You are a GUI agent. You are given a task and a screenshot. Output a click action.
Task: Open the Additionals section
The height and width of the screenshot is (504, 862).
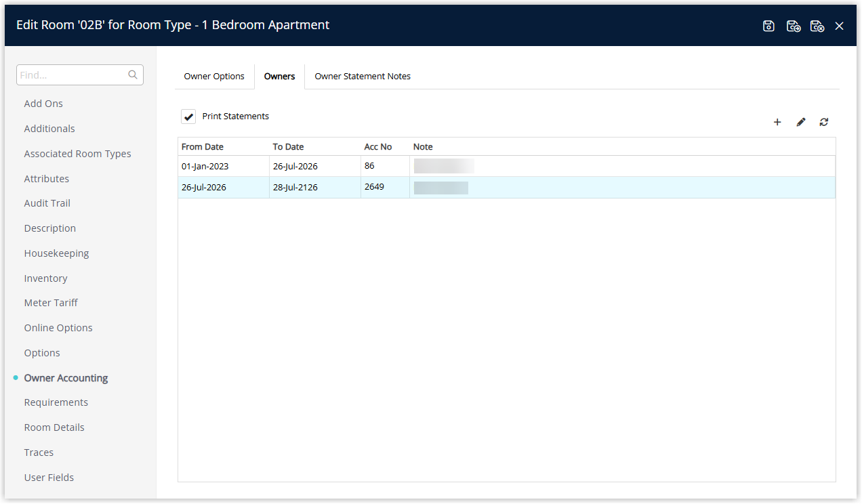(x=49, y=129)
